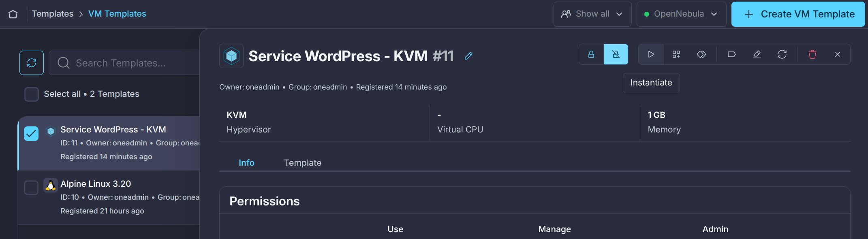
Task: Click the Admin column header
Action: click(x=716, y=229)
